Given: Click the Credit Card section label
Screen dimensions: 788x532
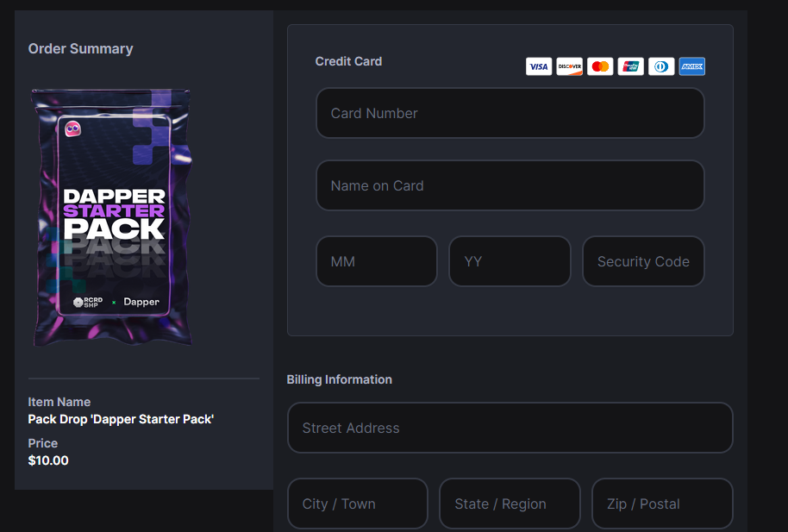Looking at the screenshot, I should click(x=348, y=61).
